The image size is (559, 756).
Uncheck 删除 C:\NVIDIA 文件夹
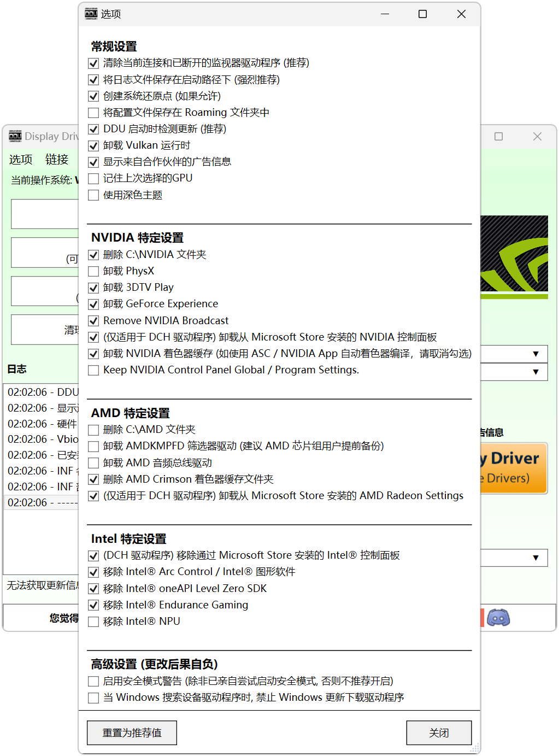click(x=93, y=255)
